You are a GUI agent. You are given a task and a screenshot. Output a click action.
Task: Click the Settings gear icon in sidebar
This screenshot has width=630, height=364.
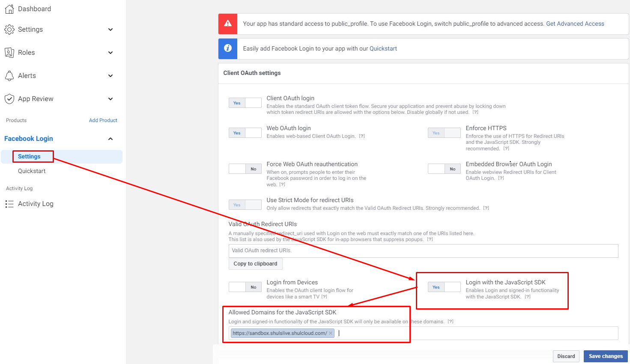click(x=9, y=30)
